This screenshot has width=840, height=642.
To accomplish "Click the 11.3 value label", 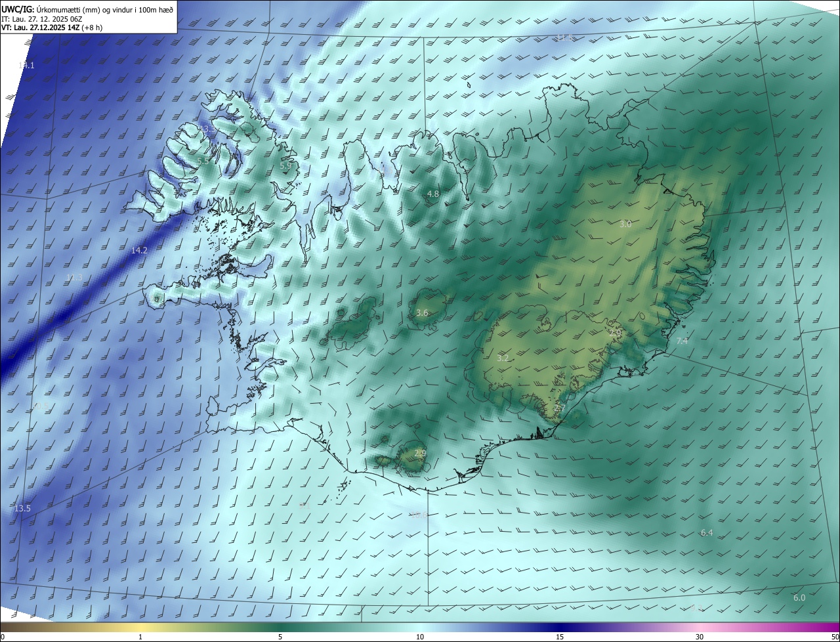I will click(75, 278).
